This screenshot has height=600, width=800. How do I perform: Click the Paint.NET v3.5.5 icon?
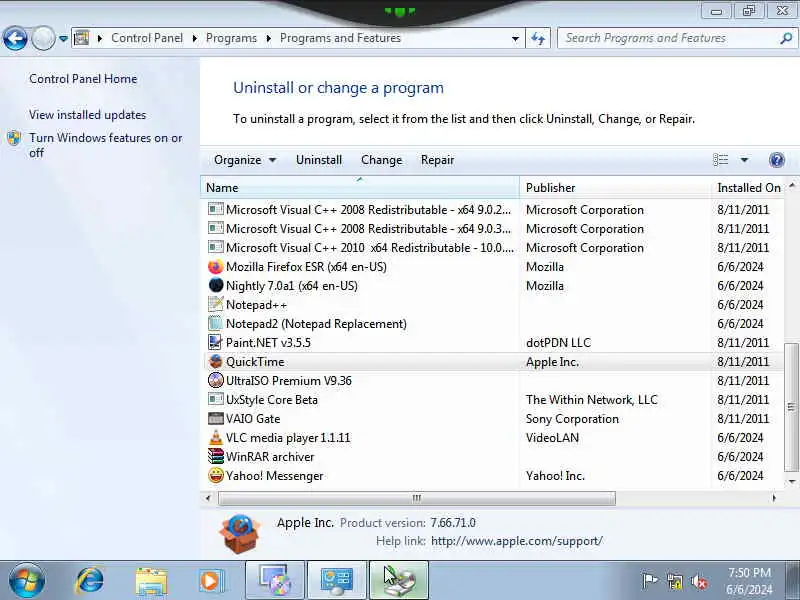click(216, 342)
